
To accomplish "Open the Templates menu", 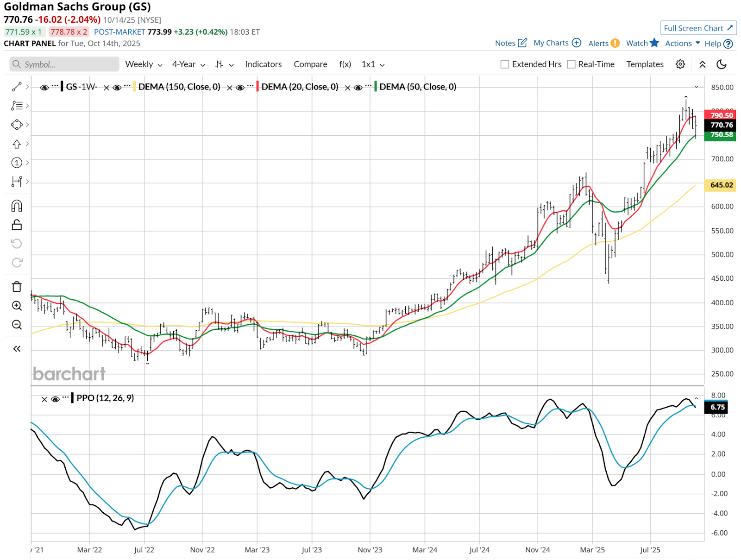I will coord(645,64).
